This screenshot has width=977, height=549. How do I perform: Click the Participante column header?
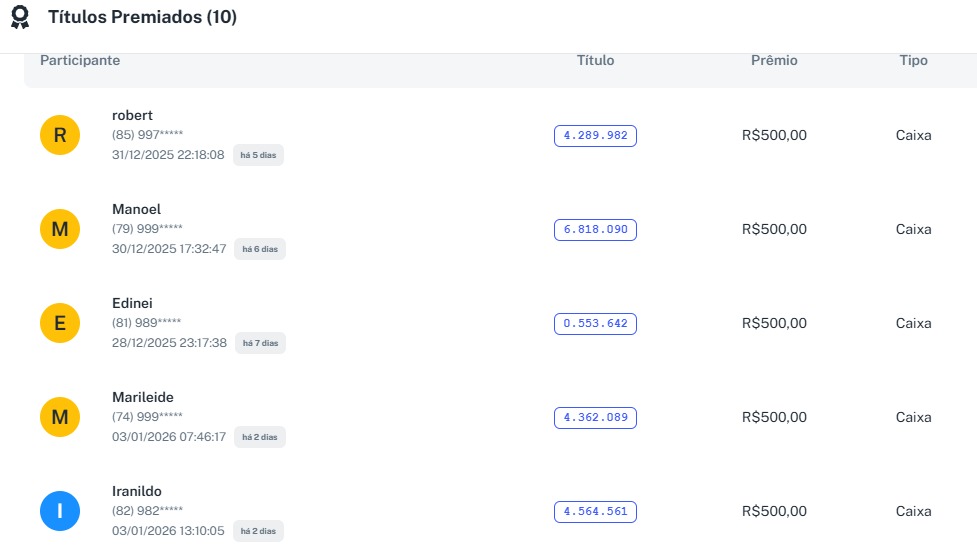click(80, 61)
